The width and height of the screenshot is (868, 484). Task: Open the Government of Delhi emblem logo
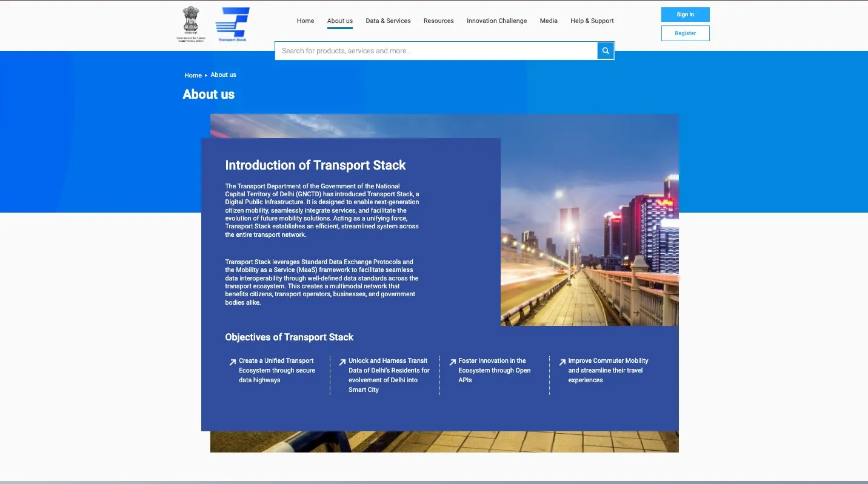(x=191, y=24)
